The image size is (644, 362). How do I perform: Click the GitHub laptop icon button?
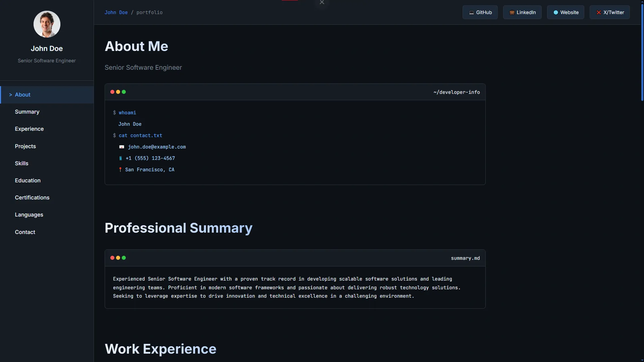pos(480,12)
